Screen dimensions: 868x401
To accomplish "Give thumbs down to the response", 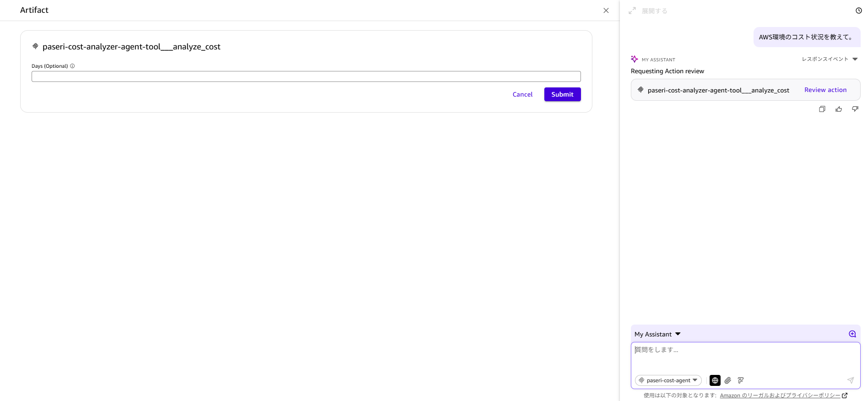I will click(855, 109).
